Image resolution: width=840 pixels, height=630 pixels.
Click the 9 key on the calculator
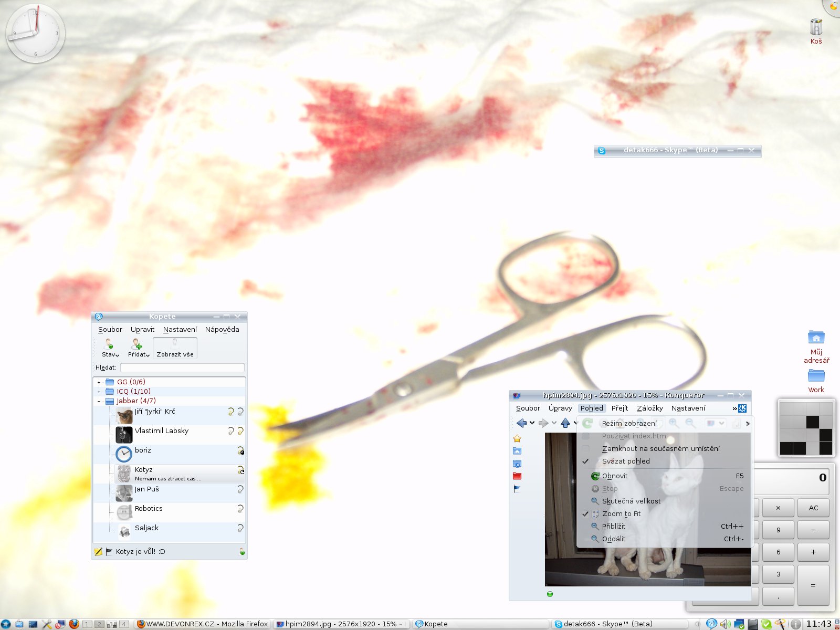[x=778, y=530]
